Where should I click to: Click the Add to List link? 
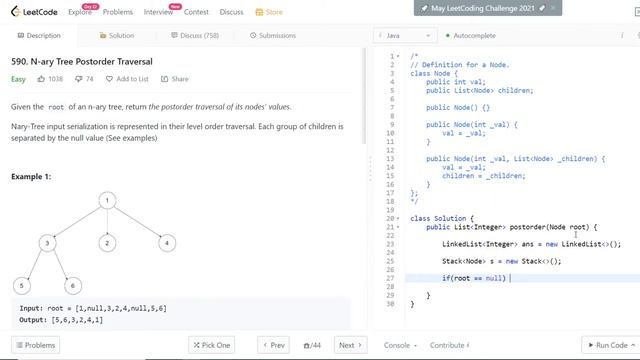[x=132, y=79]
